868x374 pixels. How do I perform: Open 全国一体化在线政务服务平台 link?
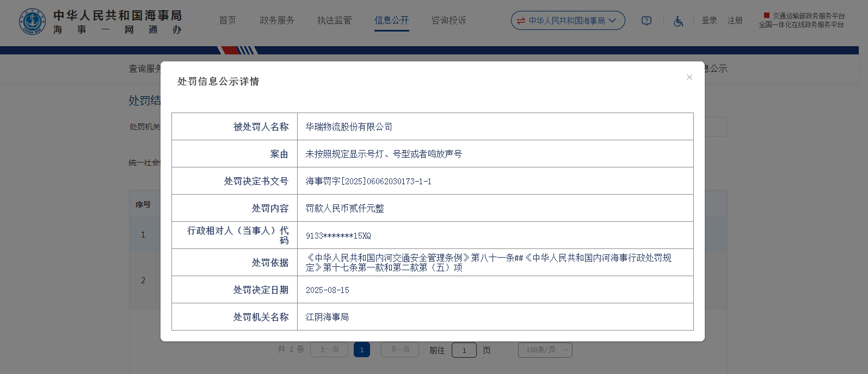pos(801,24)
